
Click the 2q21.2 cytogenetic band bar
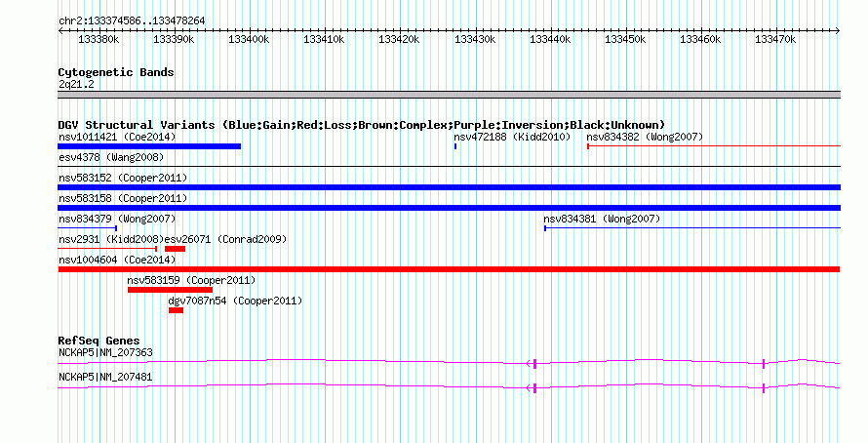click(x=450, y=95)
